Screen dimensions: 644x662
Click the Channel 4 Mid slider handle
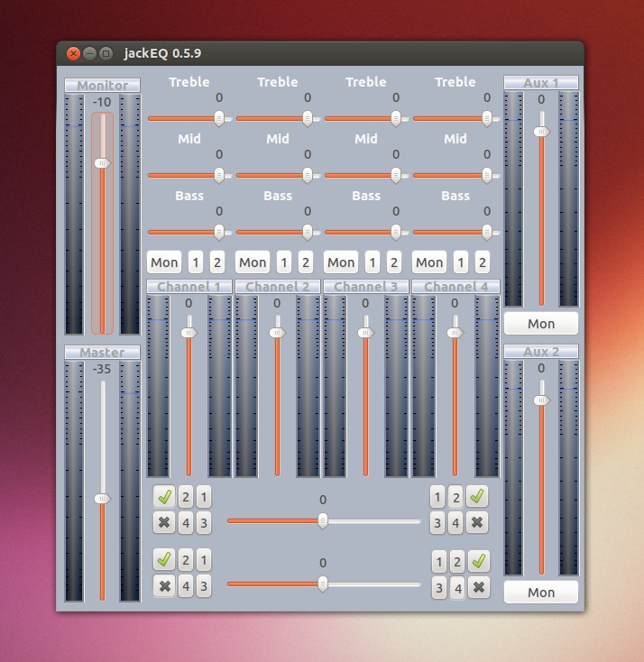[x=486, y=176]
